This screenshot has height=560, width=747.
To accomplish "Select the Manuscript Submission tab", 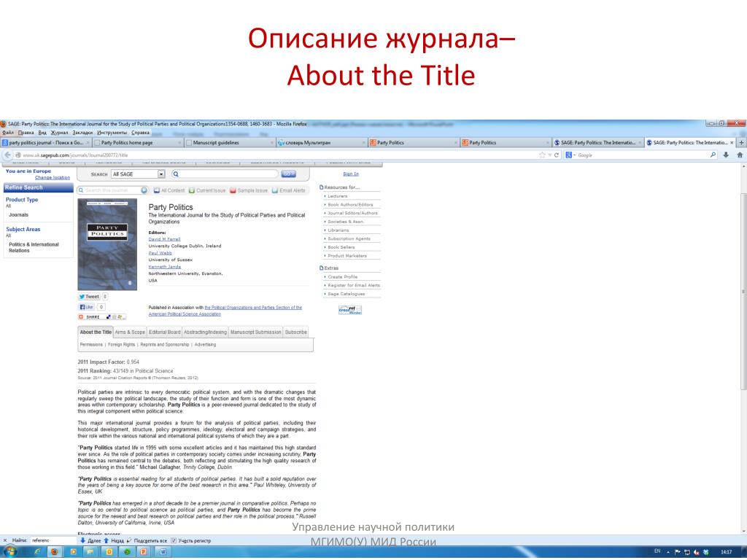I will (x=256, y=332).
